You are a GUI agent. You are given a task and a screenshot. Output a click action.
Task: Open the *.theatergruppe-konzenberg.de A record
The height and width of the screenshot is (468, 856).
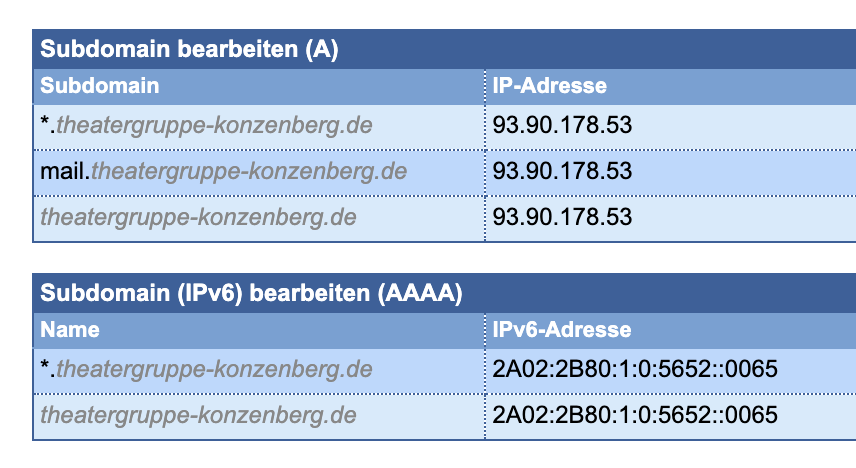pyautogui.click(x=206, y=126)
